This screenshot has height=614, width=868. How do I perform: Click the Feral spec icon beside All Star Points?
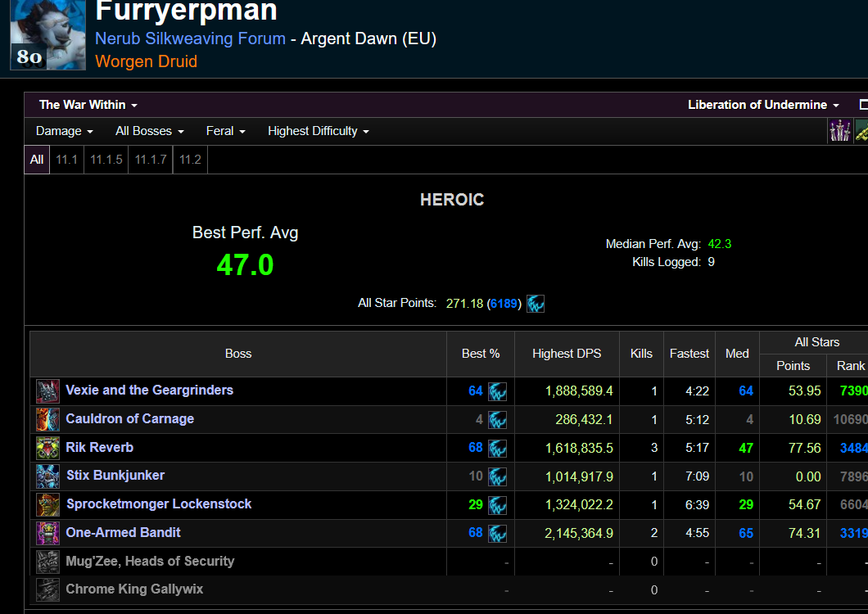(x=536, y=304)
